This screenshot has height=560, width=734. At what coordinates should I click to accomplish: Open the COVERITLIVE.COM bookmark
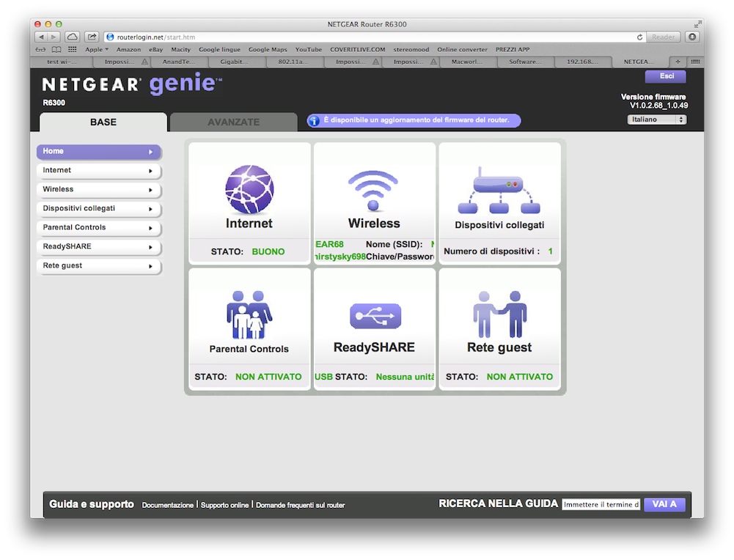click(x=358, y=50)
